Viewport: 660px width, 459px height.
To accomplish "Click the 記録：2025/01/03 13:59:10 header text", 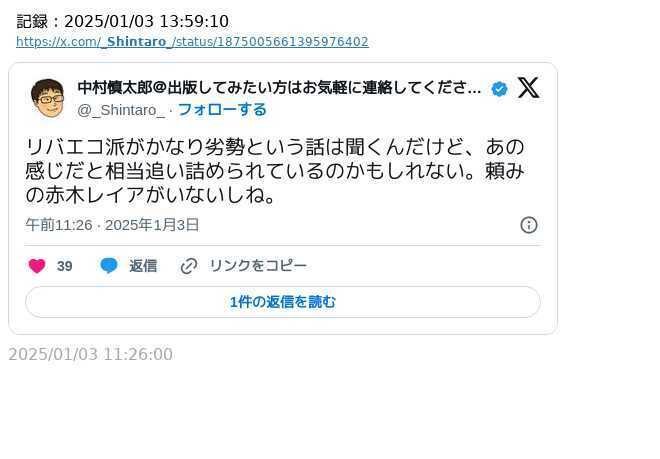I will click(122, 21).
